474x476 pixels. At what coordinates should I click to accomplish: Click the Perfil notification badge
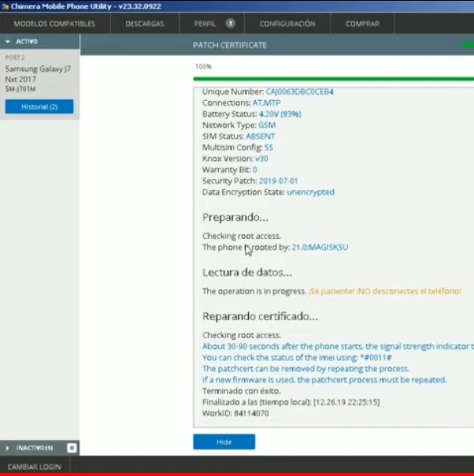[230, 23]
